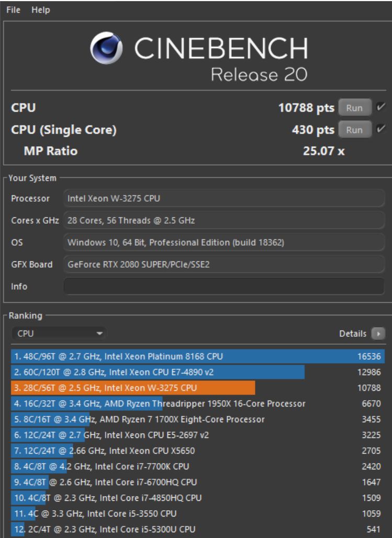Select the Xeon Platinum 8168 ranking entry
392x538 pixels.
tap(197, 357)
